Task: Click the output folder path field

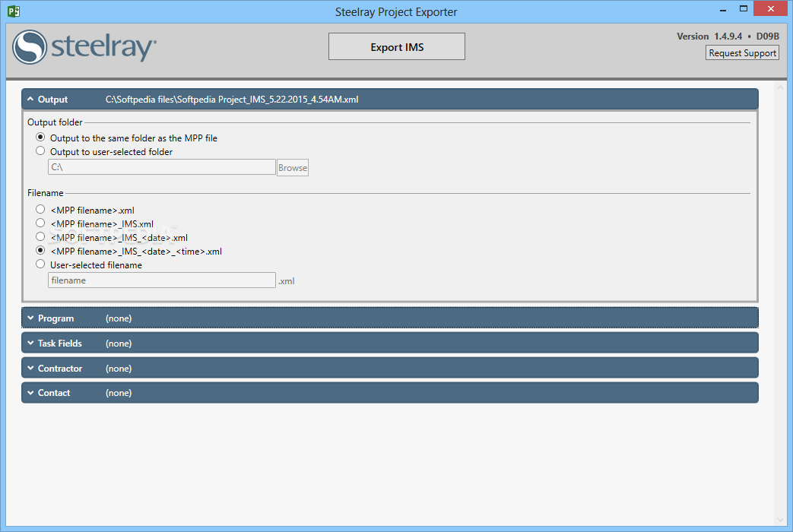Action: tap(162, 167)
